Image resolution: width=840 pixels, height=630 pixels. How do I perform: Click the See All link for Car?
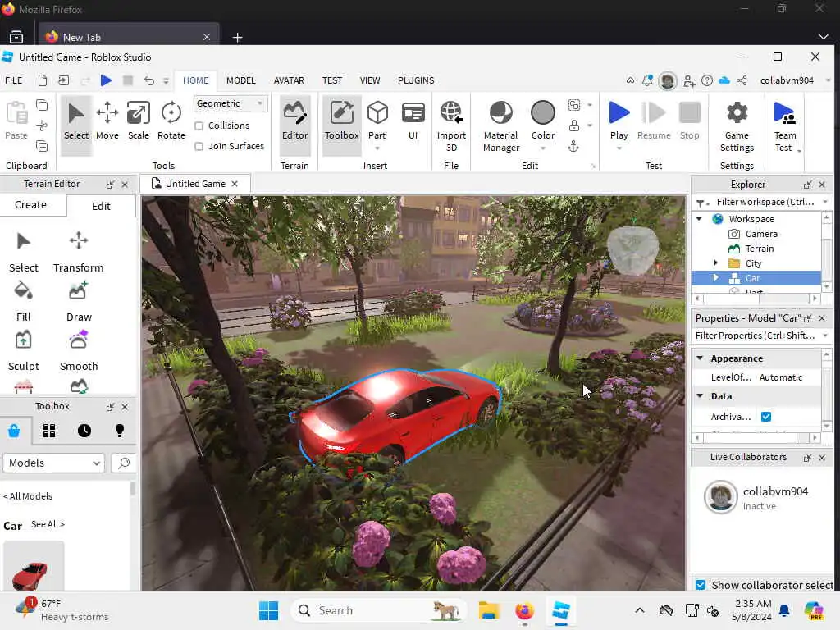tap(48, 524)
